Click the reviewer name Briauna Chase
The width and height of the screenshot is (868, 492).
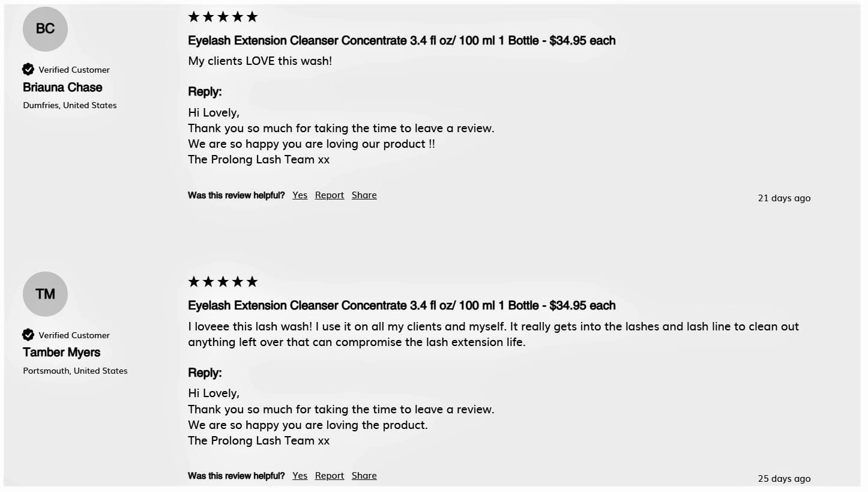[62, 88]
